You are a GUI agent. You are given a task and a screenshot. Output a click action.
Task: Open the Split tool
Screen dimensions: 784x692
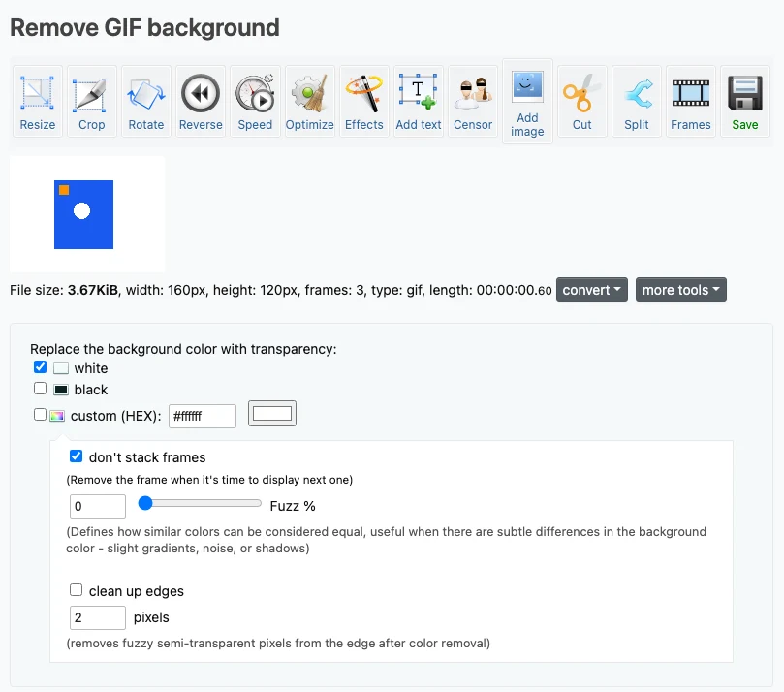[637, 102]
